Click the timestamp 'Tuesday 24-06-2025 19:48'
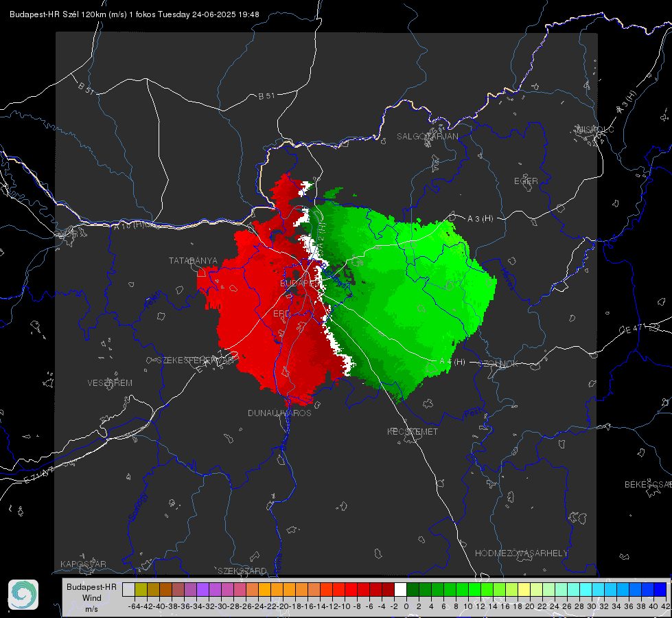Viewport: 672px width, 618px height. point(208,14)
